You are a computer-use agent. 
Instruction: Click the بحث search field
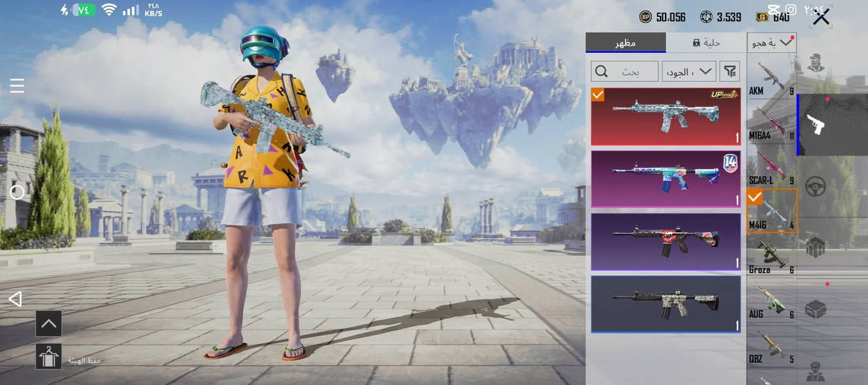(x=624, y=71)
